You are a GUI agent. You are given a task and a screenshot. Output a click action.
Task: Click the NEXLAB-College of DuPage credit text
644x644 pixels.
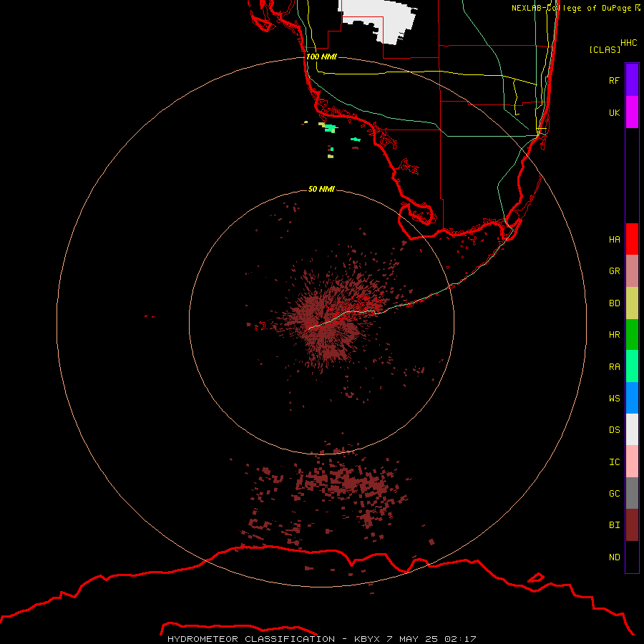pyautogui.click(x=571, y=8)
